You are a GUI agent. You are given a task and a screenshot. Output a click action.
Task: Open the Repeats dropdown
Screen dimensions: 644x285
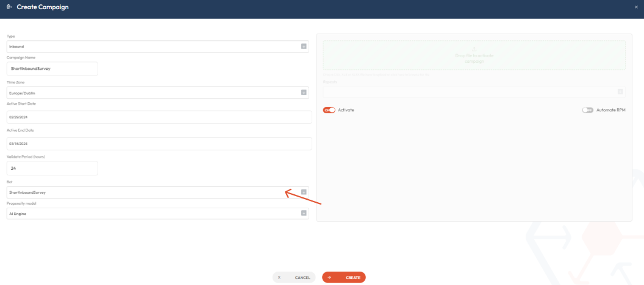[x=474, y=92]
